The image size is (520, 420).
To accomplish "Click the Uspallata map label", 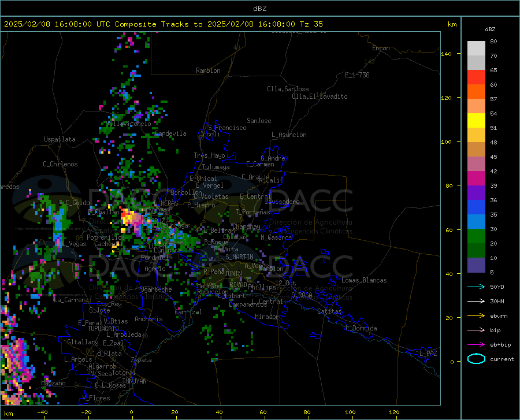I will click(x=60, y=139).
